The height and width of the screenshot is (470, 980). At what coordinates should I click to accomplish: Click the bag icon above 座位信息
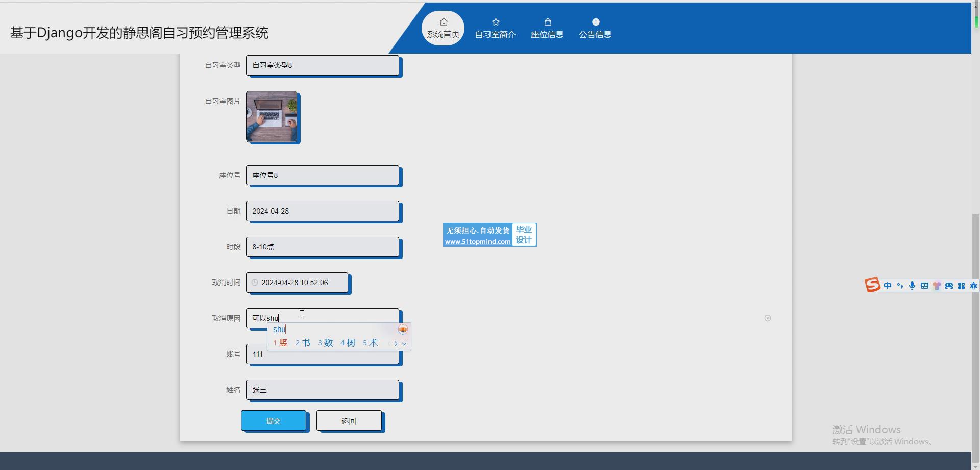[x=548, y=22]
